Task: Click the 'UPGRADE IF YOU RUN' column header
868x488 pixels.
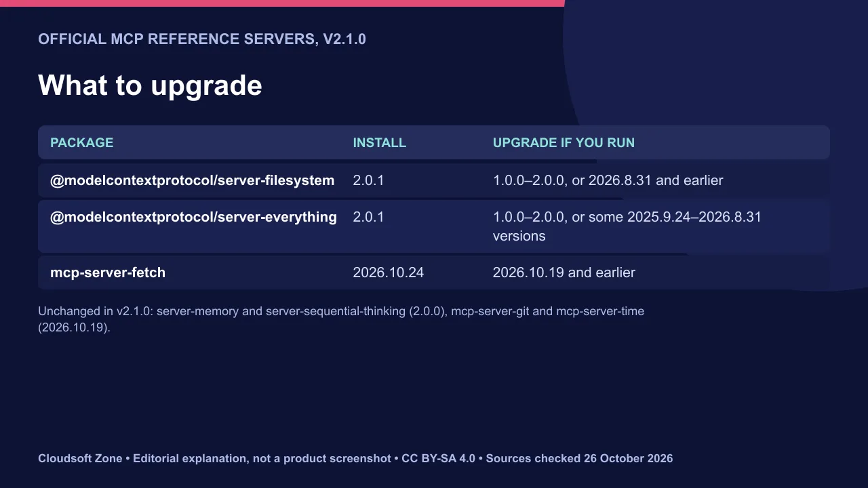Action: (564, 143)
